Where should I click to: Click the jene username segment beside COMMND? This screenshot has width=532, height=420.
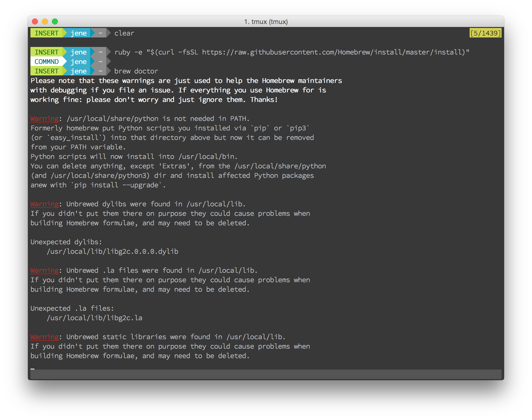[78, 62]
